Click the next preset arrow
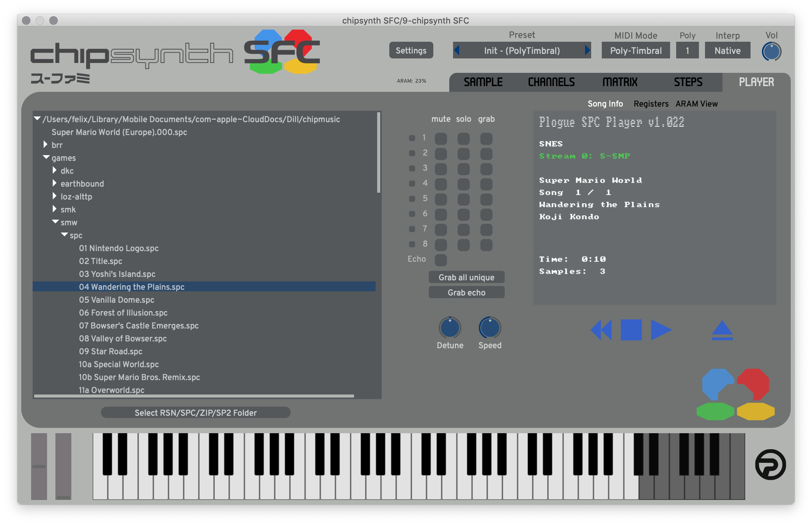The image size is (812, 525). tap(587, 50)
